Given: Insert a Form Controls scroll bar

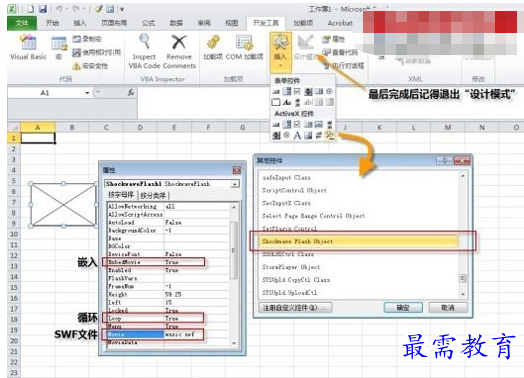Looking at the screenshot, I should pos(297,102).
